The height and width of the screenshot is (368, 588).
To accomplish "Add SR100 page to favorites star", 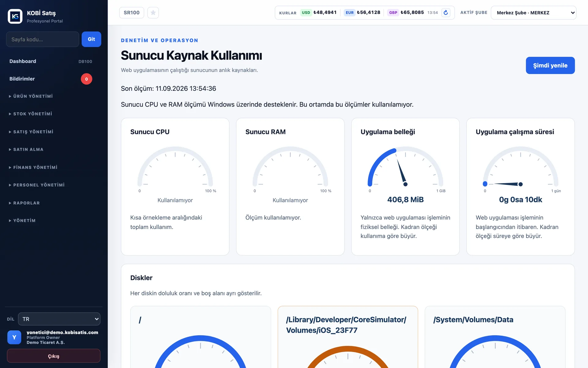I will (x=153, y=13).
